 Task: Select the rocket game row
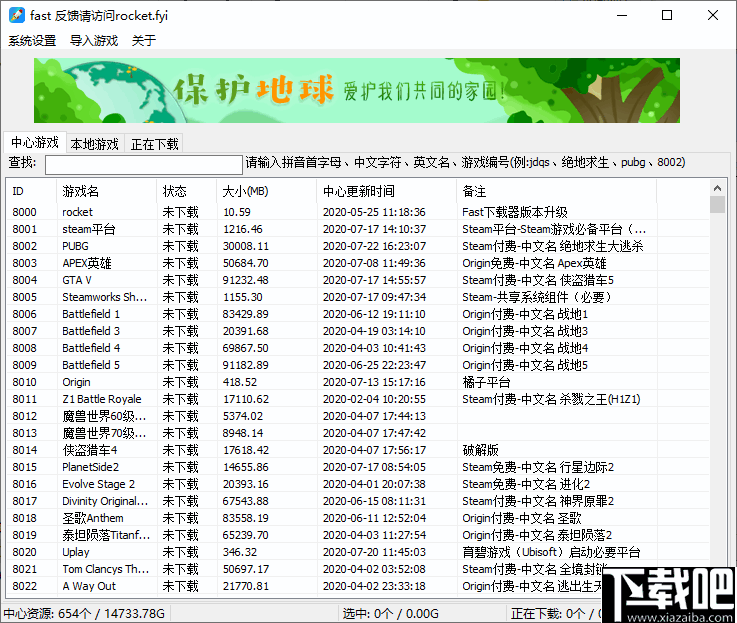[358, 212]
